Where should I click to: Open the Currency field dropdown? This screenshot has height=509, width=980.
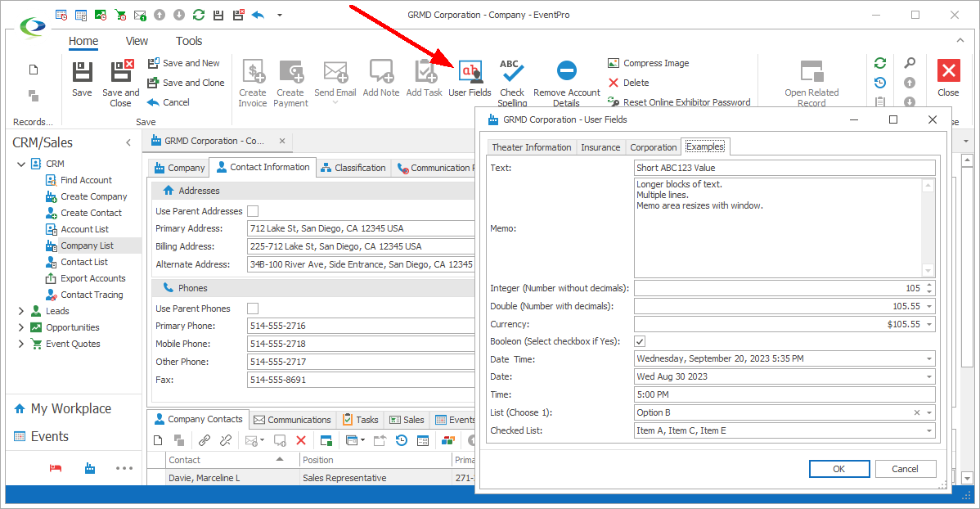point(929,325)
